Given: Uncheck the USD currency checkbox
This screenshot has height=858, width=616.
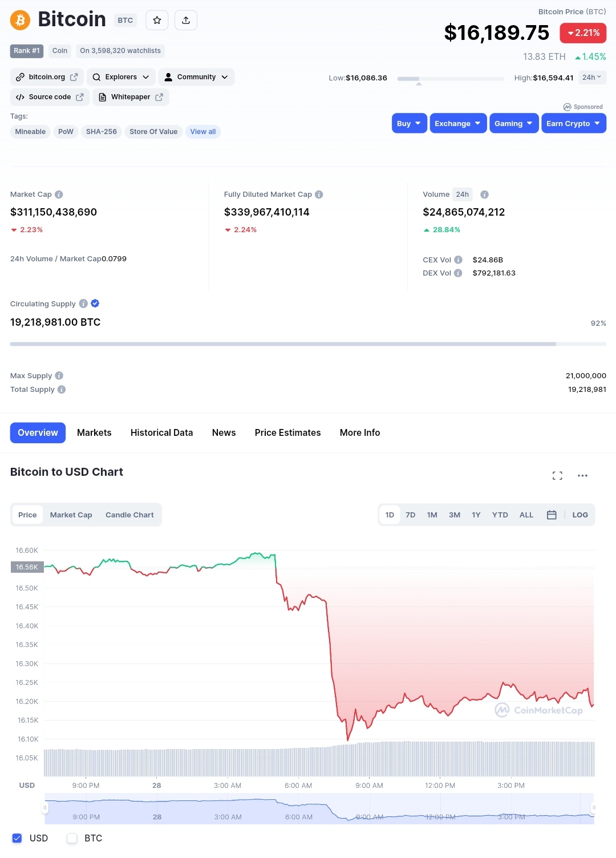Looking at the screenshot, I should pyautogui.click(x=17, y=838).
